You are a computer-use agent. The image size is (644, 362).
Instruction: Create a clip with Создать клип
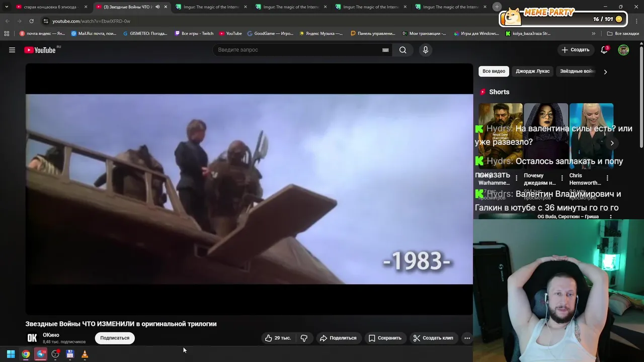coord(433,338)
